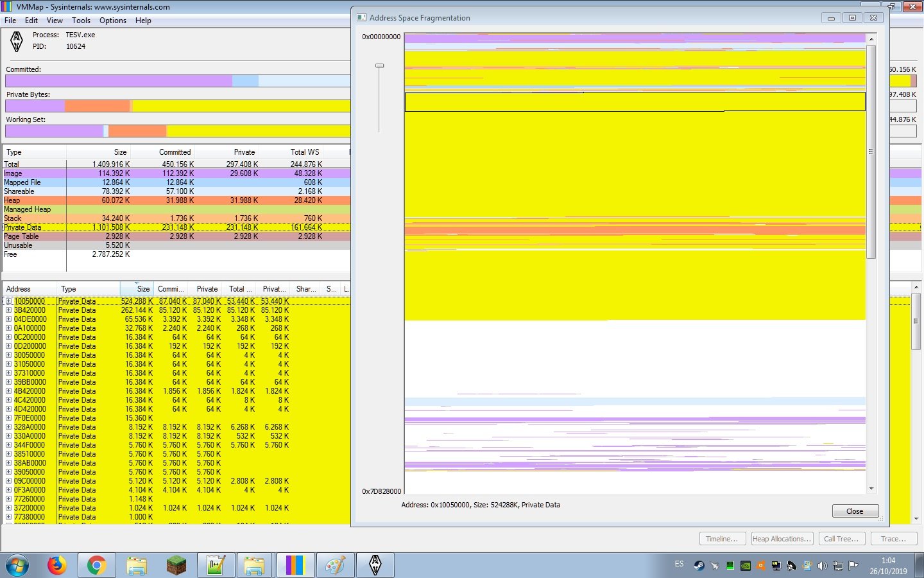Sort details by Size column header
The image size is (924, 578).
136,289
